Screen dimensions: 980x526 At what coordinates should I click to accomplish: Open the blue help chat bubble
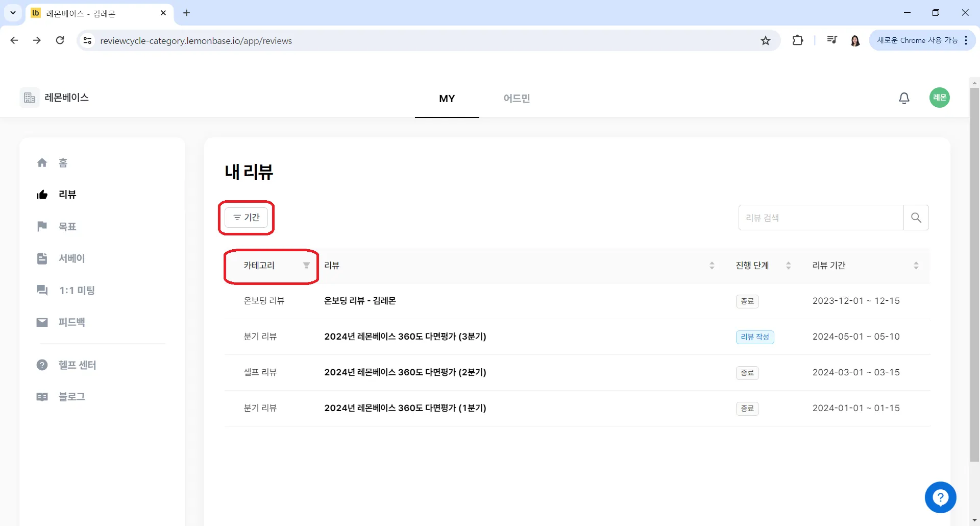pos(940,497)
